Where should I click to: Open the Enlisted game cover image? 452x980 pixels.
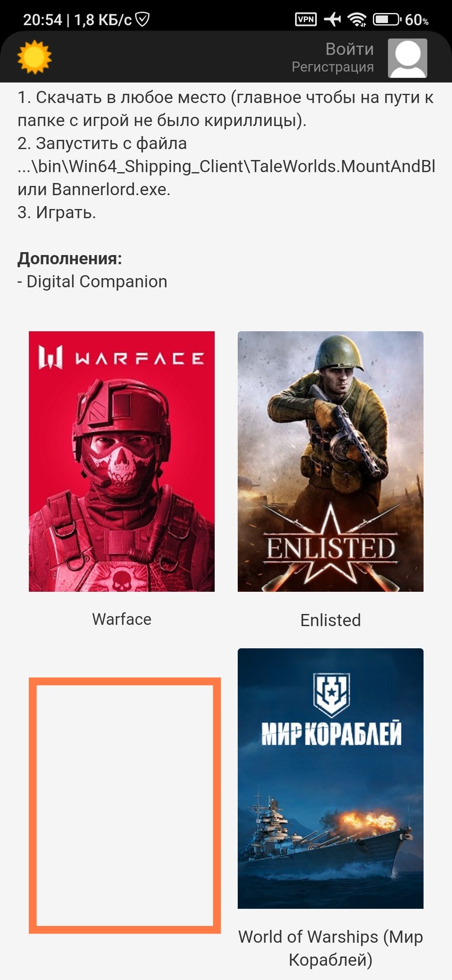pyautogui.click(x=331, y=461)
